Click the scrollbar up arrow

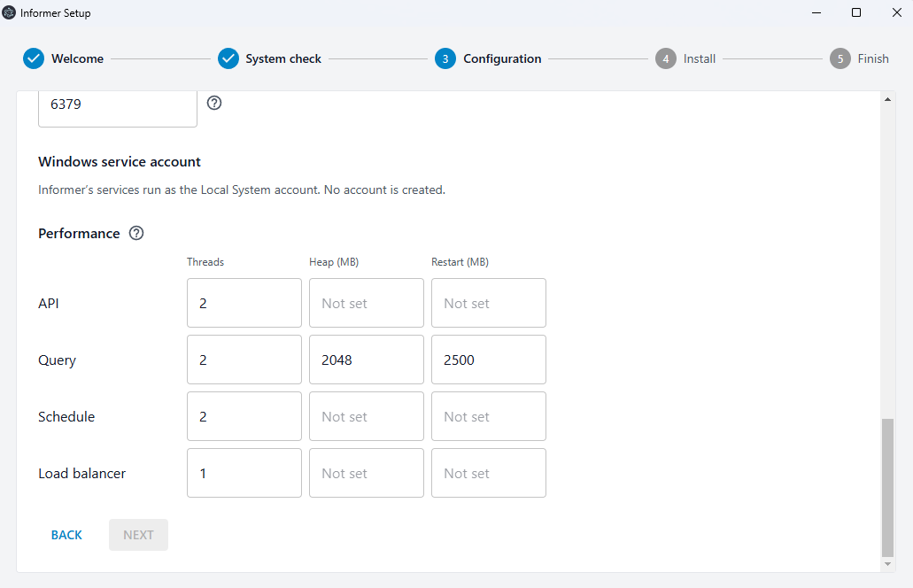887,99
